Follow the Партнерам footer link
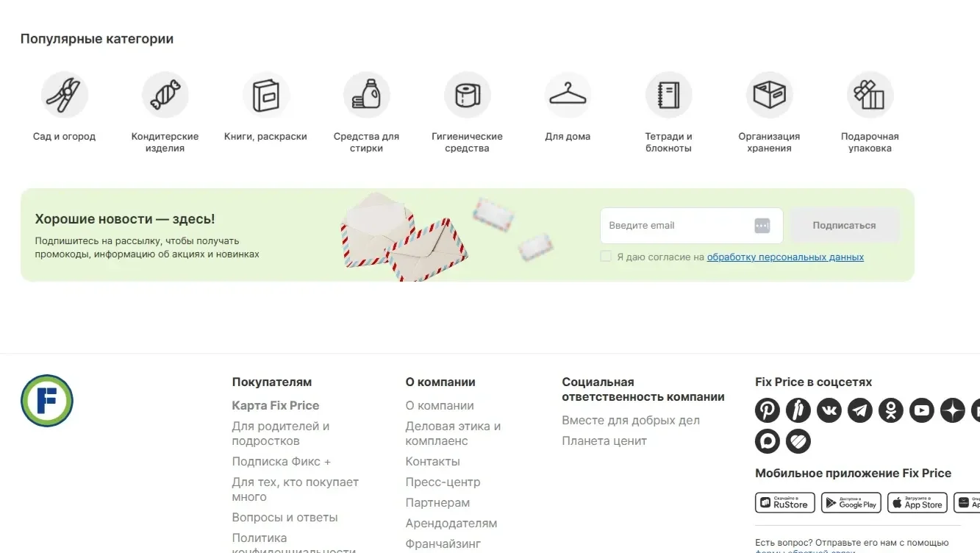 click(x=437, y=503)
